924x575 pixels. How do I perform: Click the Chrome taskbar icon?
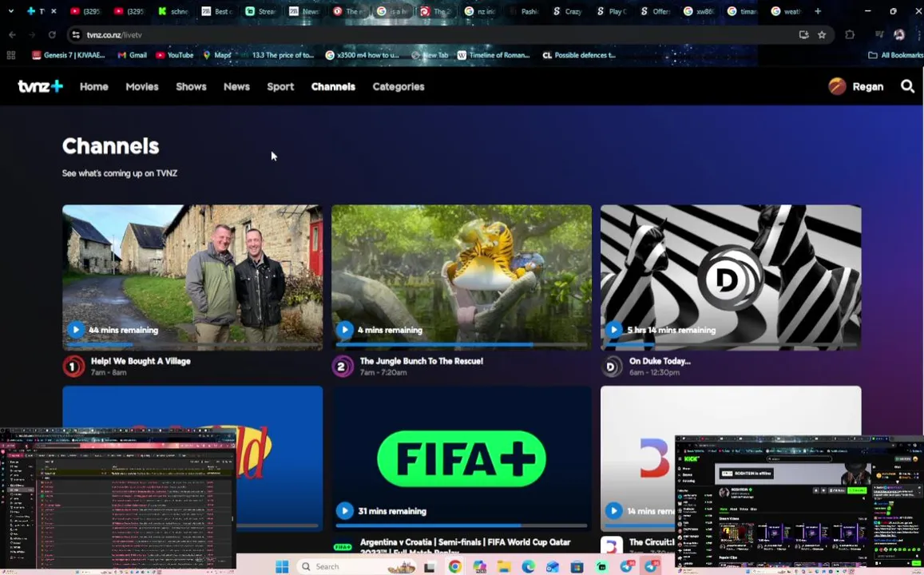(x=454, y=566)
